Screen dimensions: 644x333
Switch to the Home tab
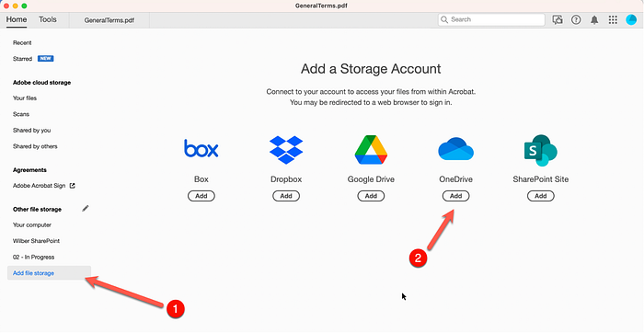point(17,19)
